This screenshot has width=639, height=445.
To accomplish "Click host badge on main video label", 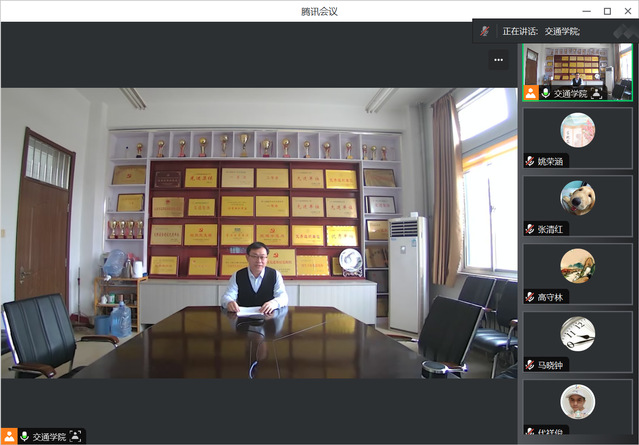I will (x=10, y=436).
